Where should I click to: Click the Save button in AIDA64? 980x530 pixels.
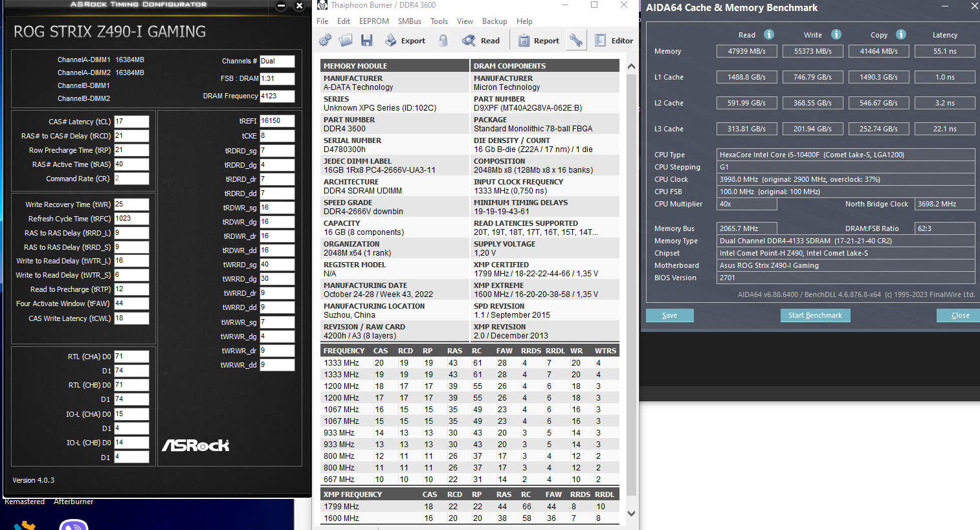pyautogui.click(x=670, y=315)
